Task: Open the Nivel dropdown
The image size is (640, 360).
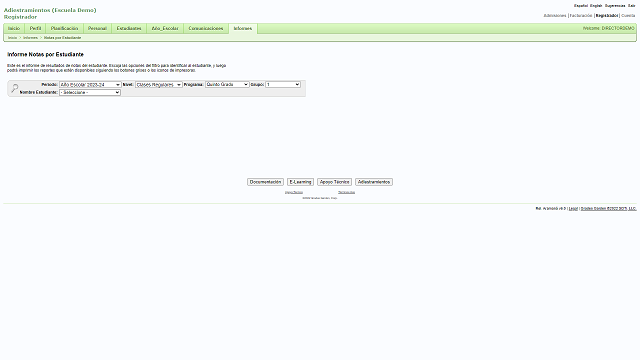Action: (158, 84)
